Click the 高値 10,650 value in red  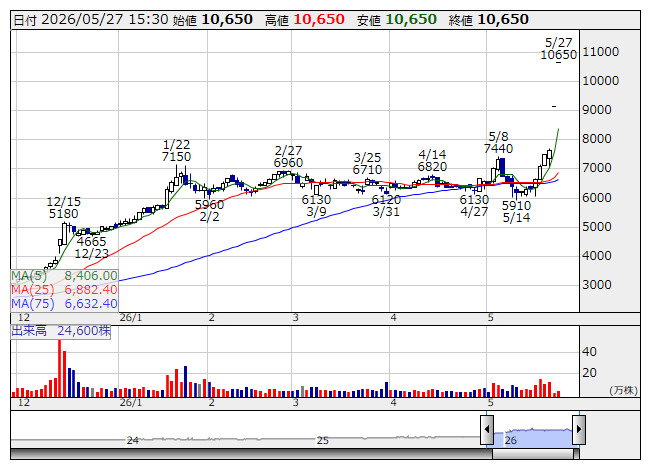305,20
